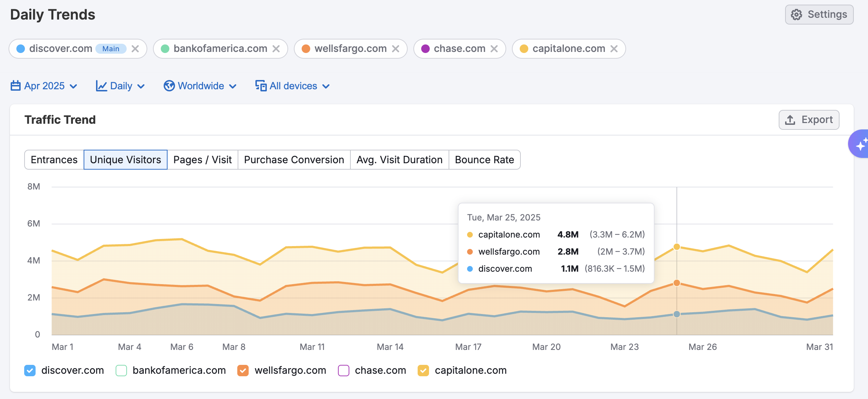This screenshot has height=399, width=868.
Task: Click the Export upload icon
Action: pyautogui.click(x=790, y=120)
